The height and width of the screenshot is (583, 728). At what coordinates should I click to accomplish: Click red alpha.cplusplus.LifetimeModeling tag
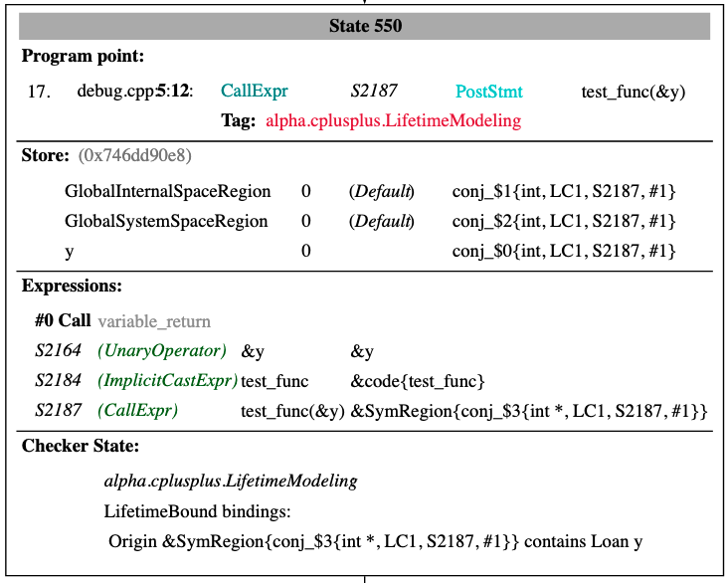393,120
